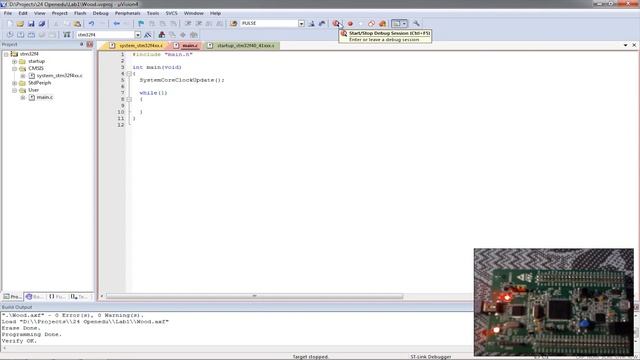Open the Project menu

[x=60, y=13]
